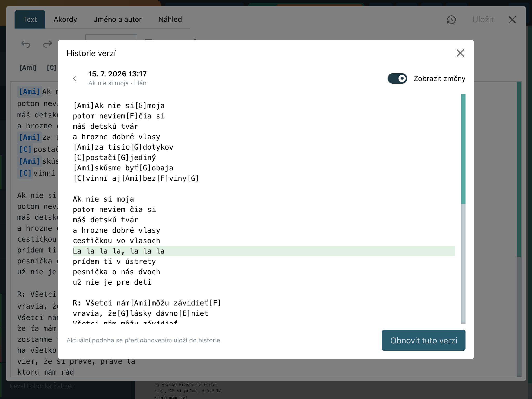Click line "cestičkou vo vlasoch" in history

(116, 241)
